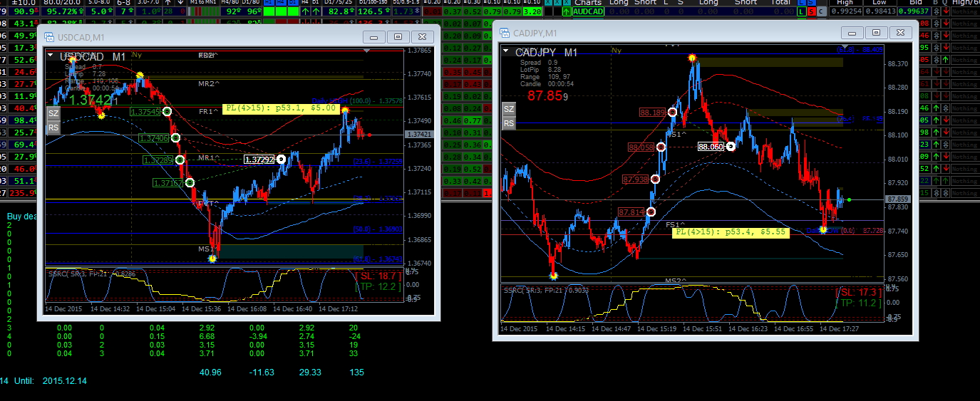The height and width of the screenshot is (401, 980).
Task: Click the grey C button in AUDCAD row
Action: coord(822,11)
